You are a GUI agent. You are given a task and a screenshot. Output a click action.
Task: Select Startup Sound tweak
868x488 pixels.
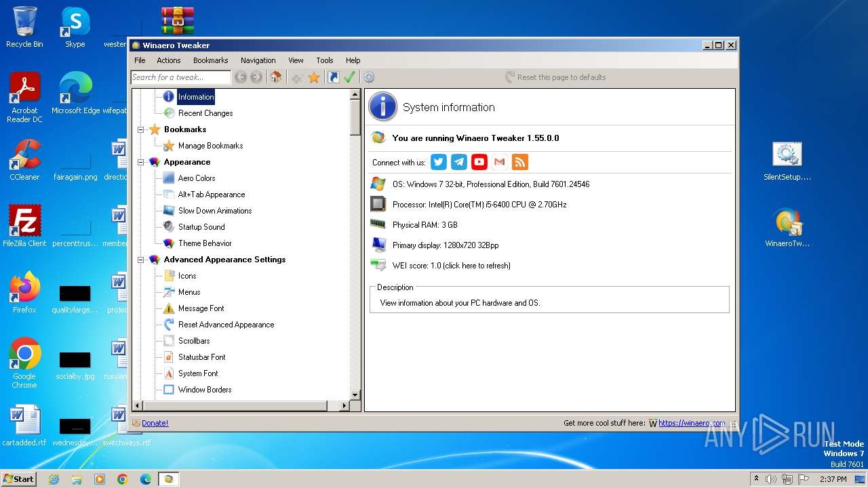pos(201,227)
